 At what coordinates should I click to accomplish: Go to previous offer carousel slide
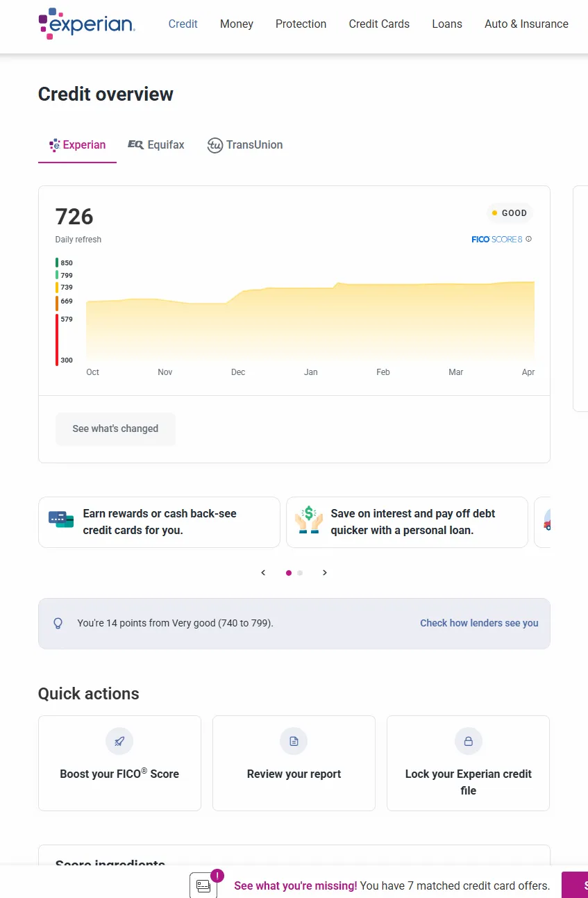click(x=263, y=573)
